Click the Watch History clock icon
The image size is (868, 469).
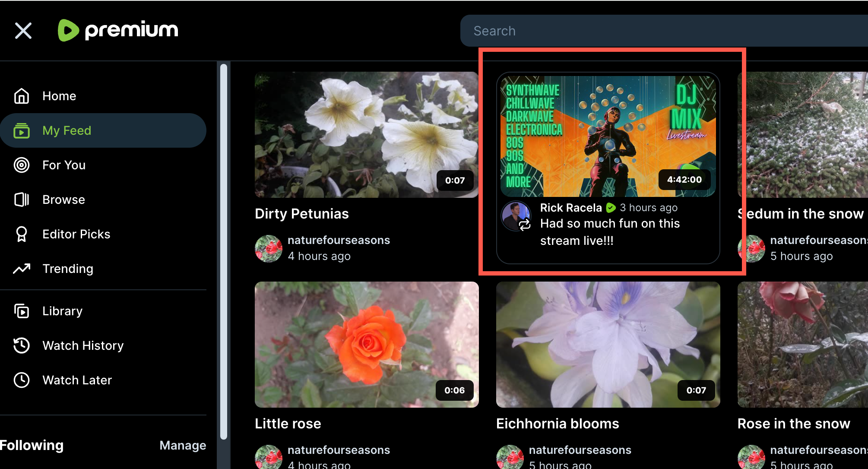[22, 345]
